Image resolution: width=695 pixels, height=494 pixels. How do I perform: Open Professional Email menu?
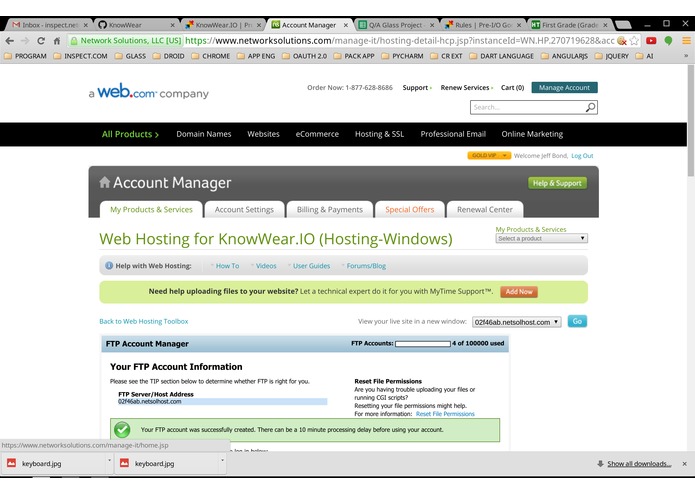pos(453,134)
